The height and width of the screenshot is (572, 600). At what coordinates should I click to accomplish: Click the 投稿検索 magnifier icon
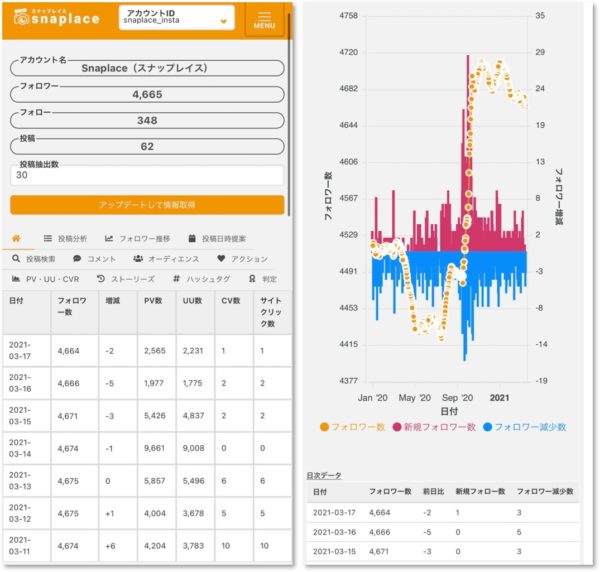[x=16, y=259]
